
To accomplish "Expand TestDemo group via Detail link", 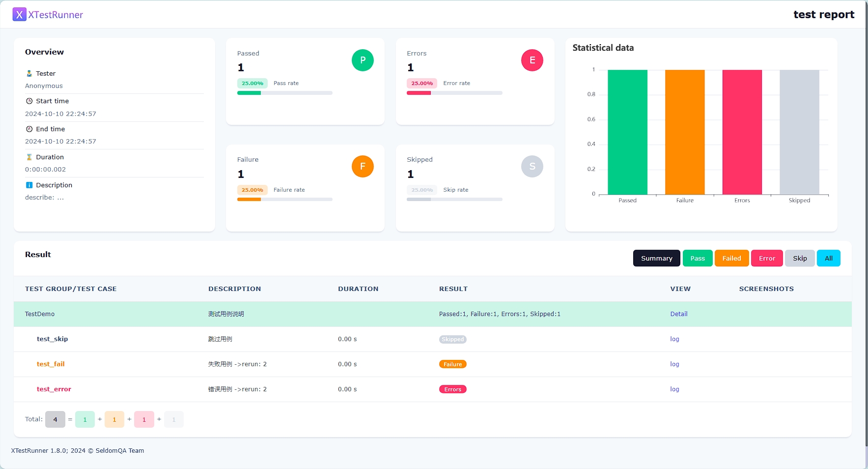I will pyautogui.click(x=678, y=314).
